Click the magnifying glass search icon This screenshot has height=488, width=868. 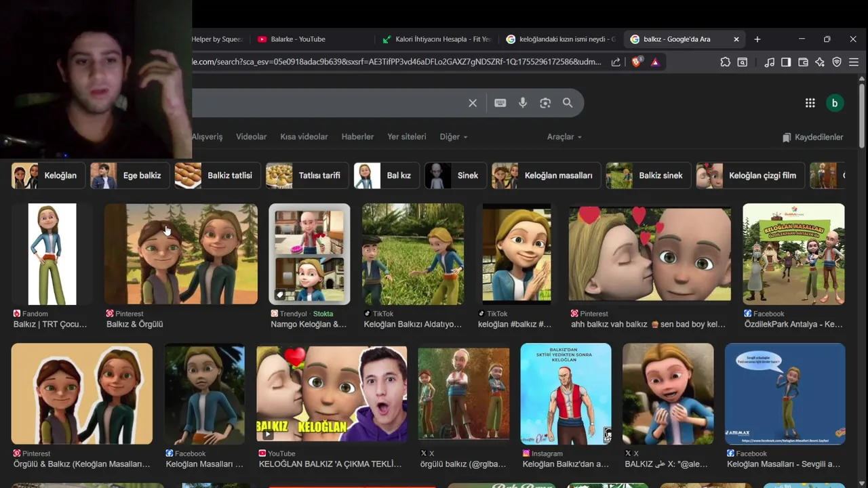click(x=568, y=103)
